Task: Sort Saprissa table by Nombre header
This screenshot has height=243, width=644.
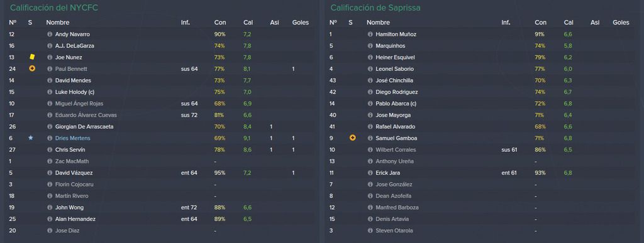Action: (x=378, y=23)
